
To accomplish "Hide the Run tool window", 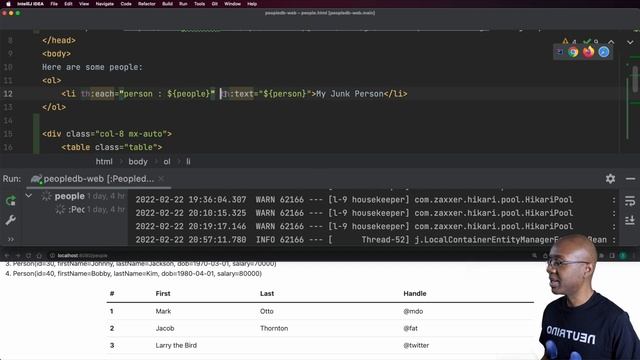I will 630,179.
